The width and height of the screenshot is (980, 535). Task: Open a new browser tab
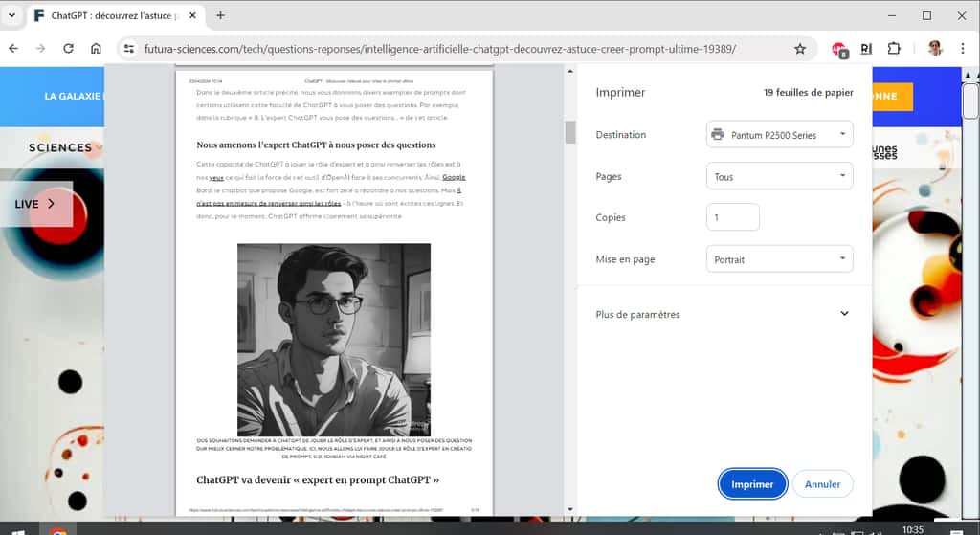click(x=220, y=15)
